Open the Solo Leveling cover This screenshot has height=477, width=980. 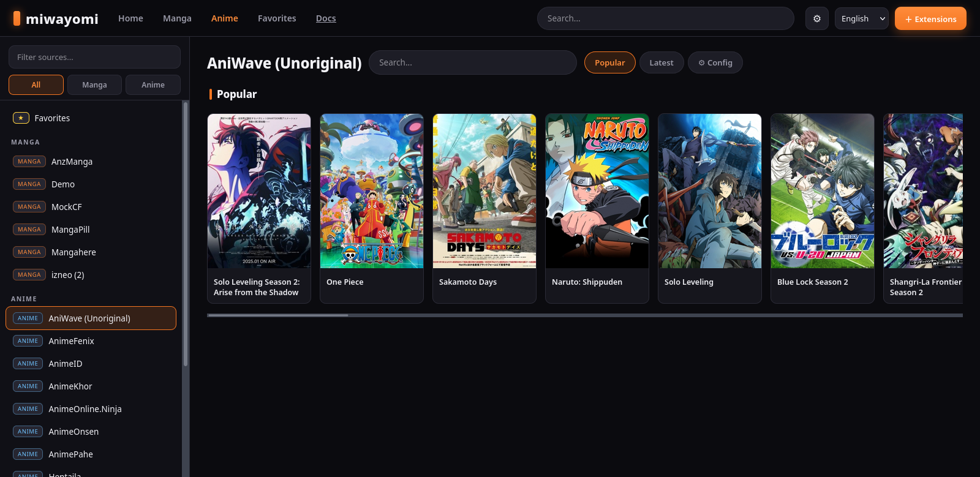pos(710,191)
